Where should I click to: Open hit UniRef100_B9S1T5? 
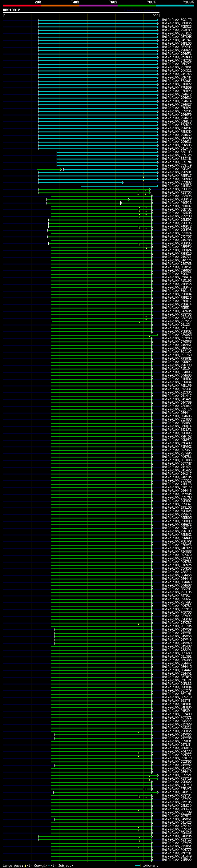177,20
